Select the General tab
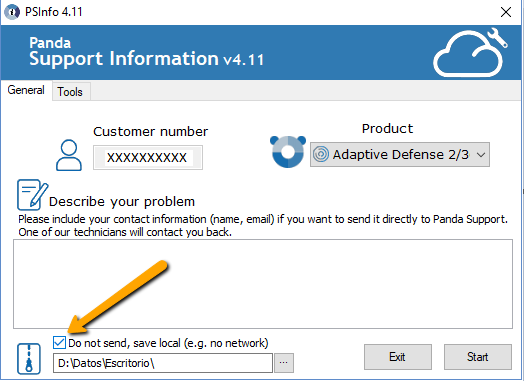Viewport: 524px width, 381px height. [x=26, y=90]
